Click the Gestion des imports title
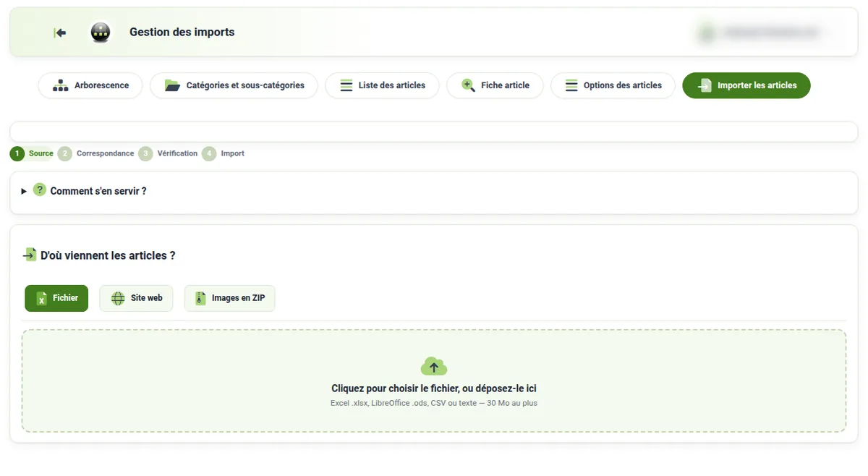This screenshot has width=868, height=476. 182,32
